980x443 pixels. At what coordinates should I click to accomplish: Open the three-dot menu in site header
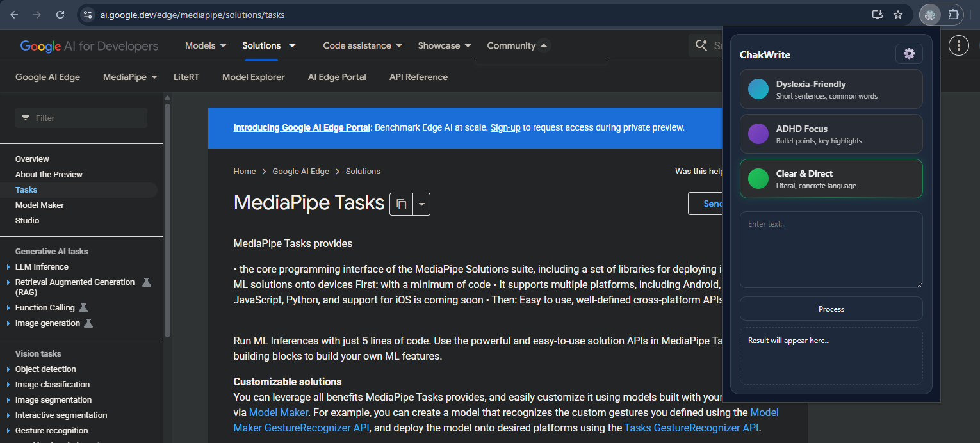click(x=958, y=45)
